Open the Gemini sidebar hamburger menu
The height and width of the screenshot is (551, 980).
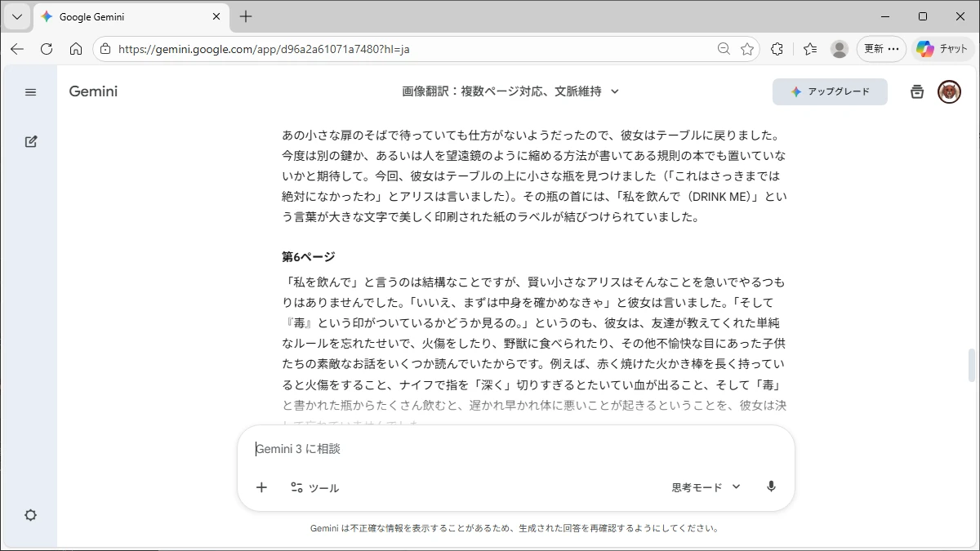click(31, 92)
